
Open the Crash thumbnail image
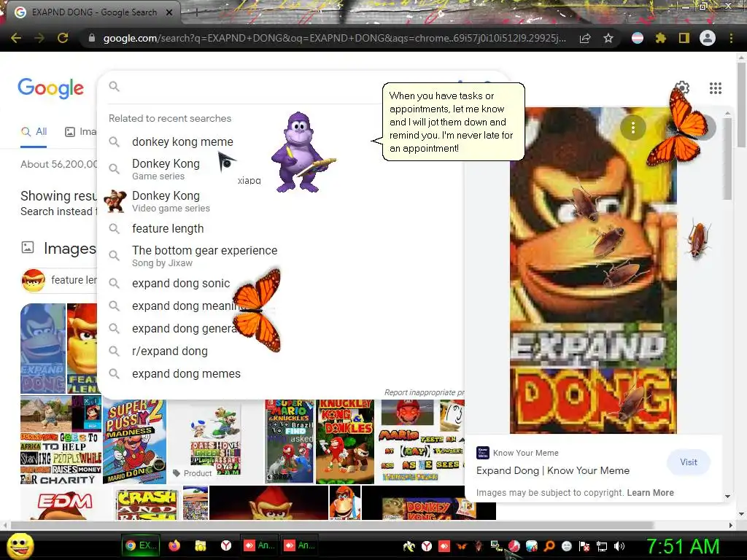(x=147, y=505)
